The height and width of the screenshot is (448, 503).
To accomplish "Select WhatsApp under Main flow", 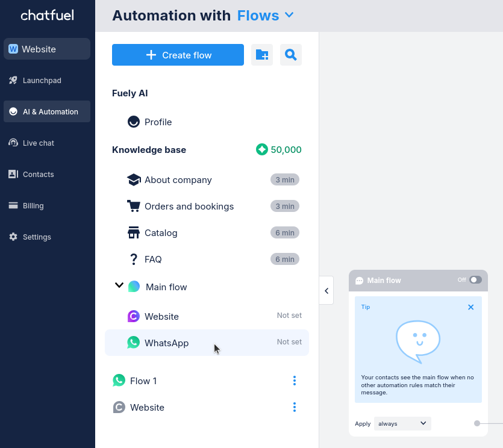I will coord(167,343).
